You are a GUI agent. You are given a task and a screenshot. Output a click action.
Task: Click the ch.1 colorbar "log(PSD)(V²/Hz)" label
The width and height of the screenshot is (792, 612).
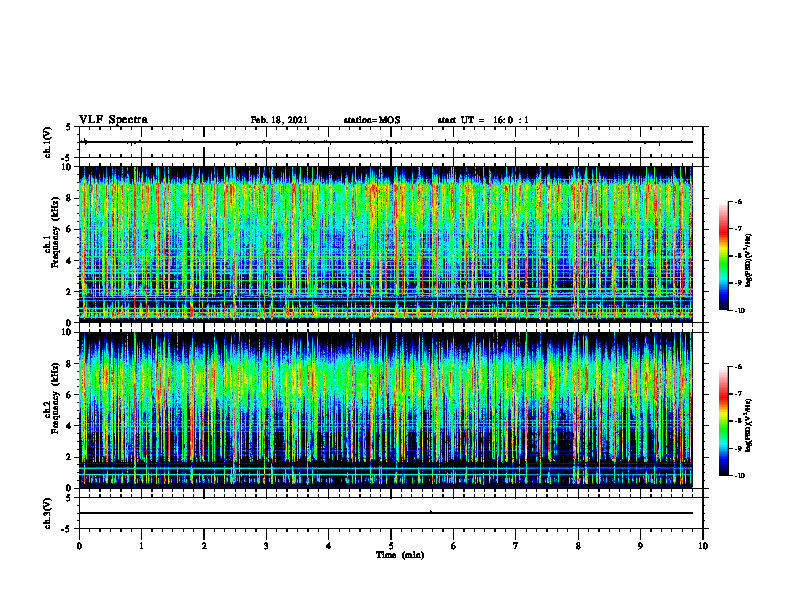749,260
